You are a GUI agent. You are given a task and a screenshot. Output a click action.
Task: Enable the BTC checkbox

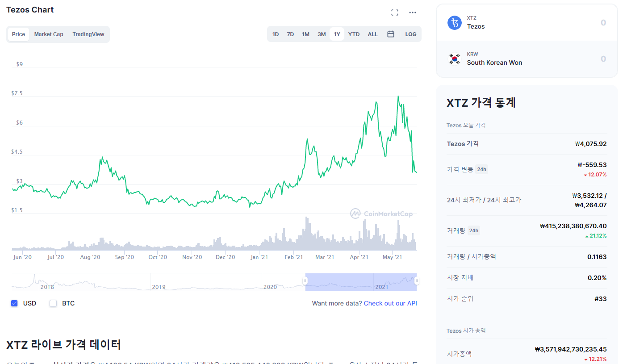coord(53,303)
